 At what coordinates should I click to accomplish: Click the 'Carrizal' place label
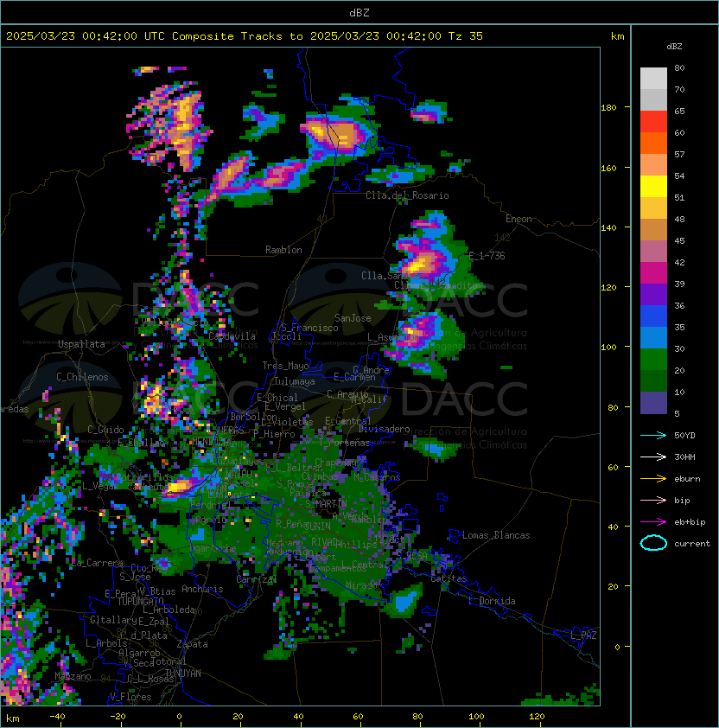click(257, 579)
